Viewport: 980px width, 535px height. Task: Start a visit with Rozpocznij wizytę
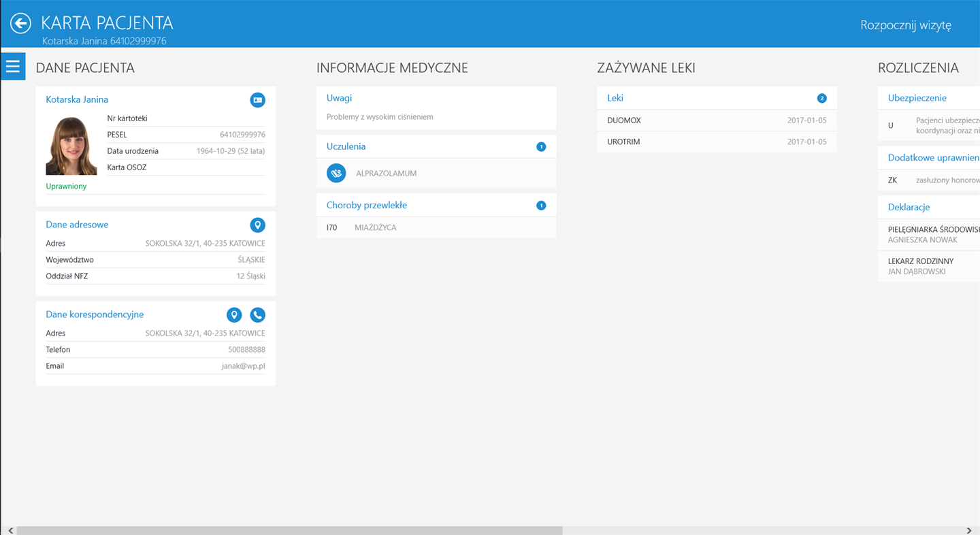906,25
